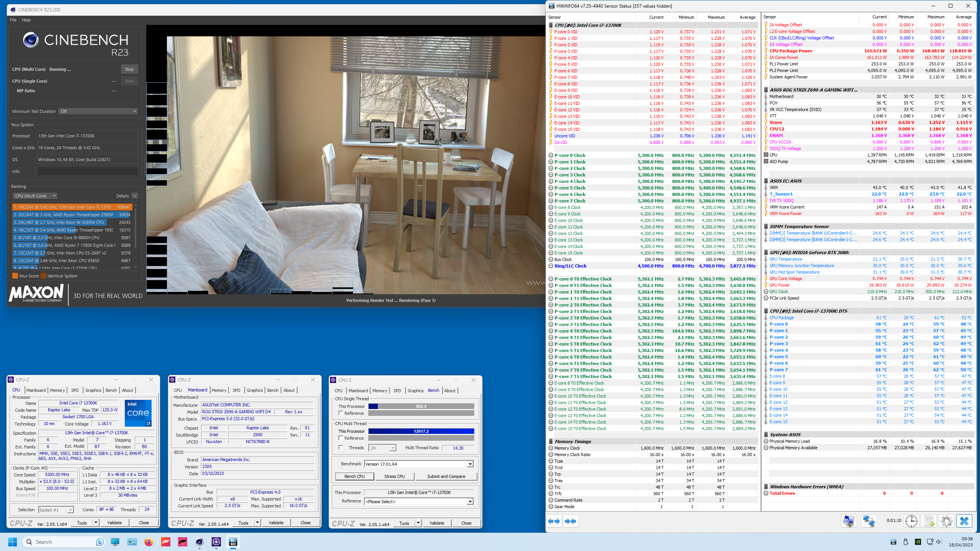Open Control Panel icon on taskbar

pyautogui.click(x=132, y=542)
